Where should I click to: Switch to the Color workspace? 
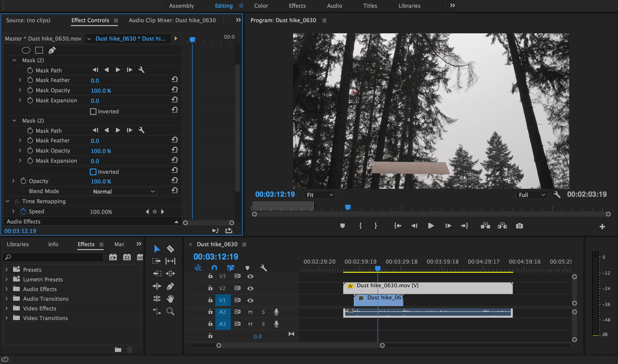click(x=261, y=6)
